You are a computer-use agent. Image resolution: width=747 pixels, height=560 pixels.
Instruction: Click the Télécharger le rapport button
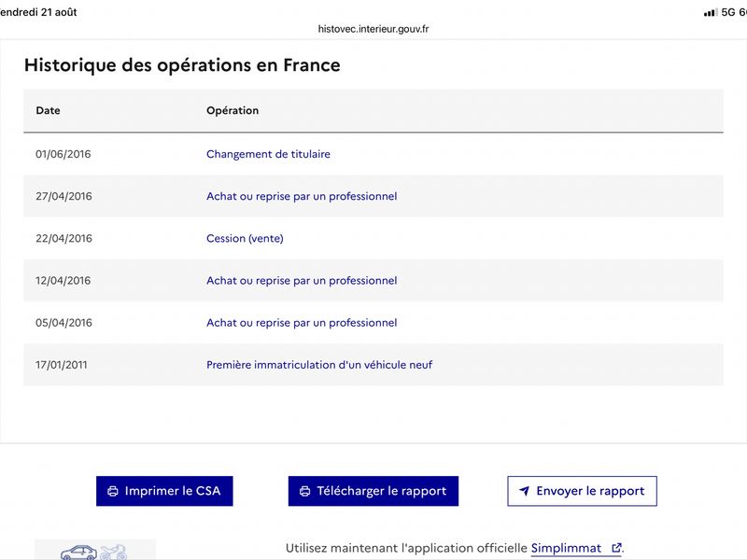pos(373,491)
